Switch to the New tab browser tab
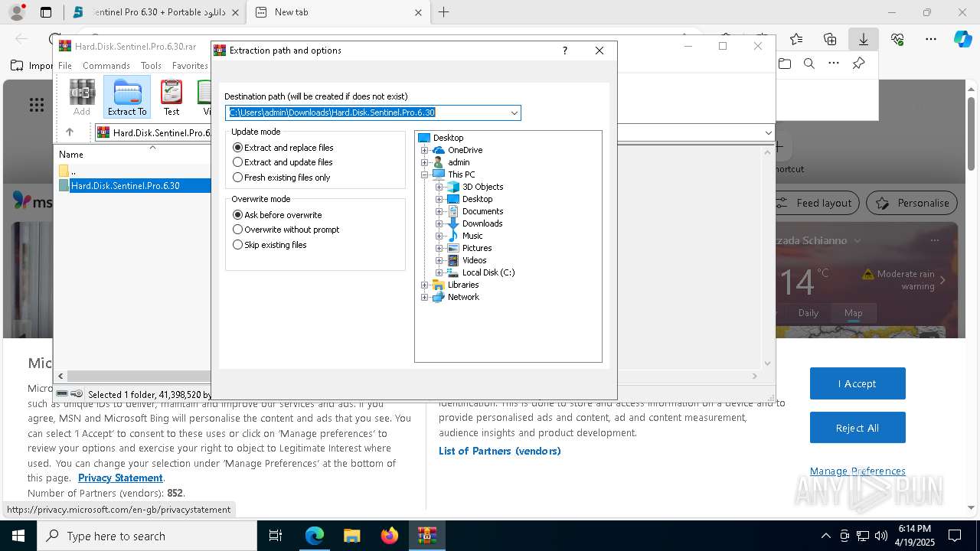The image size is (980, 551). pos(338,12)
